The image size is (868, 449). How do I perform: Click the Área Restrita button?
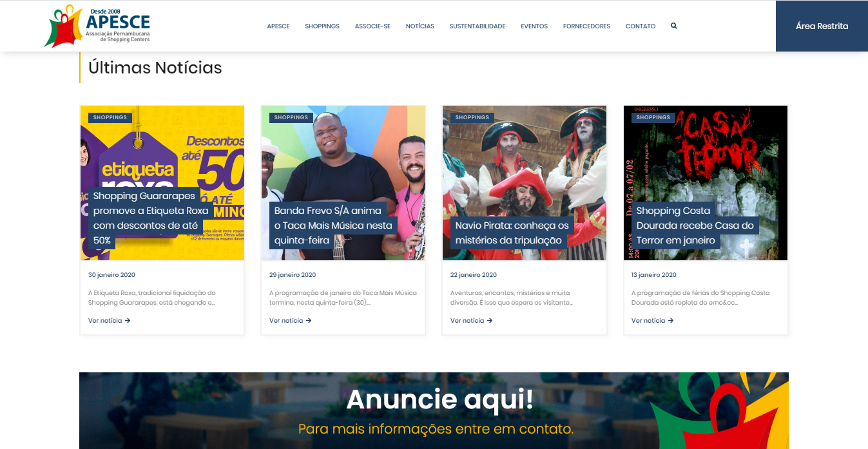tap(822, 26)
